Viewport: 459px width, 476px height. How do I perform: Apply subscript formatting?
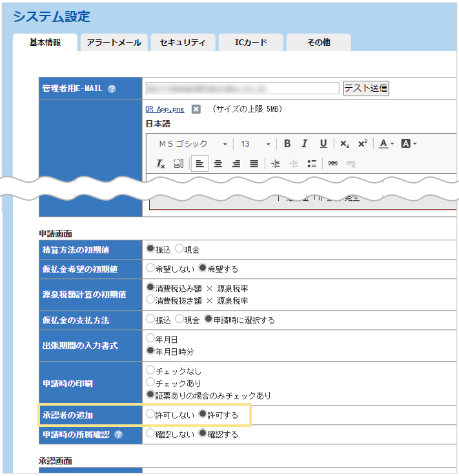click(x=345, y=143)
